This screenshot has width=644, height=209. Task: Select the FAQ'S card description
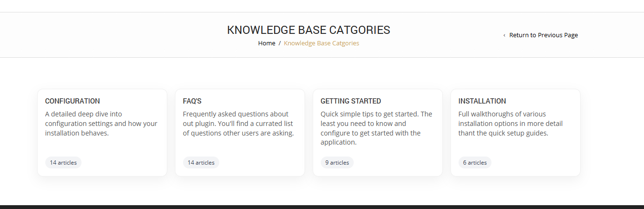[238, 124]
